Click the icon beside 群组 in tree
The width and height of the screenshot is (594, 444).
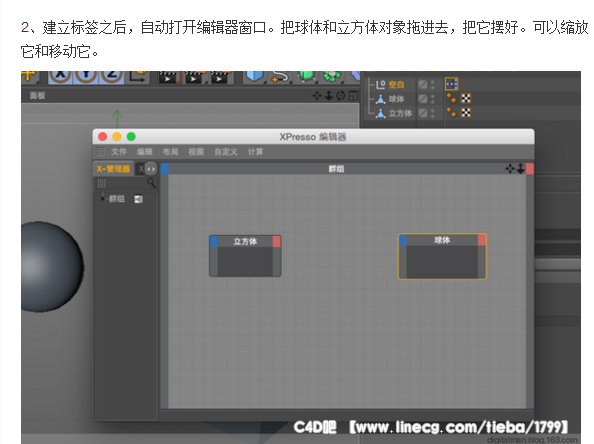pyautogui.click(x=139, y=199)
